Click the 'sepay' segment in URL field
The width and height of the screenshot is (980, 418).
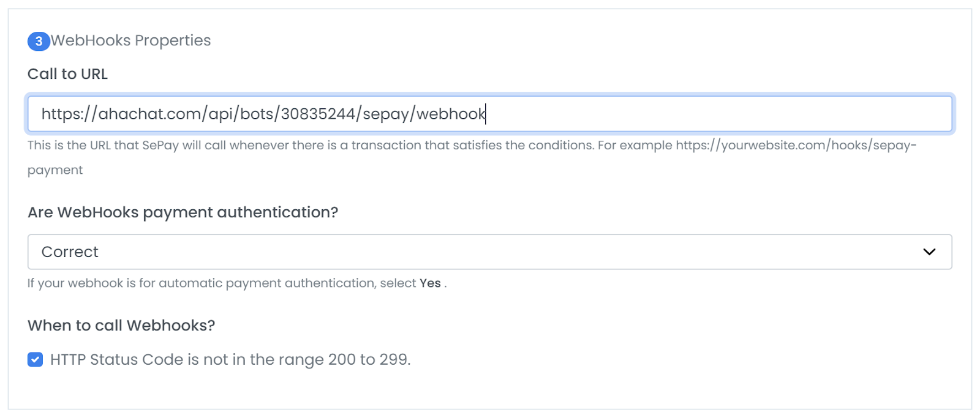[x=386, y=114]
